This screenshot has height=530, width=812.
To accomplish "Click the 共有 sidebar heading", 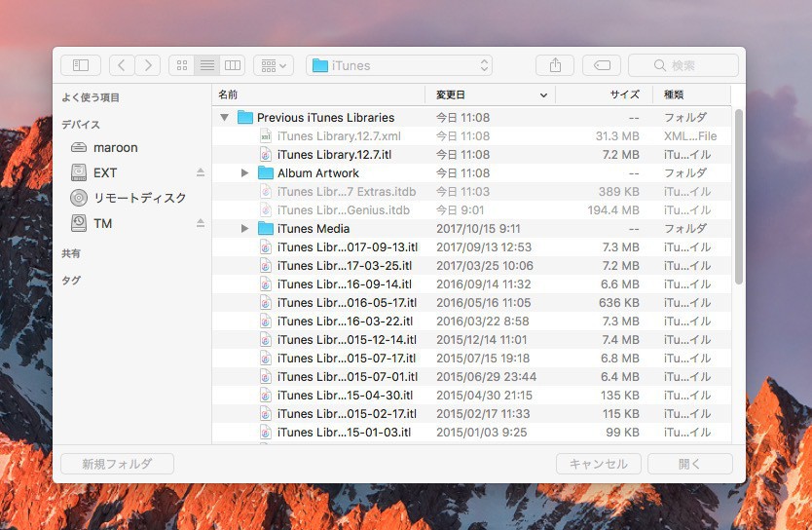I will (x=71, y=253).
